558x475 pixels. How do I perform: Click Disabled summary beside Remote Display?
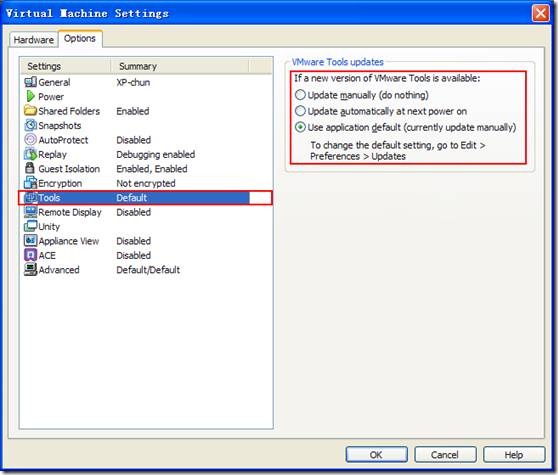tap(133, 212)
